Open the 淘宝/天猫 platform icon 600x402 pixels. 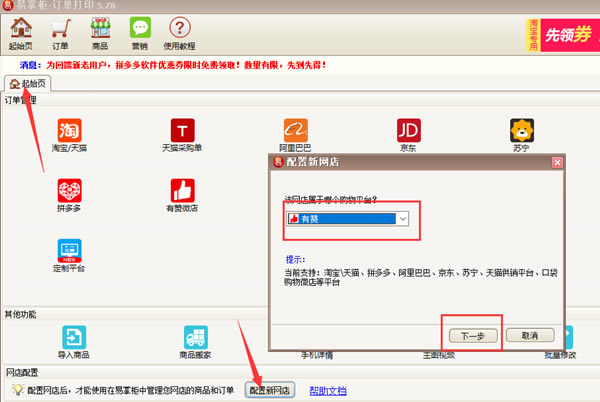(69, 135)
